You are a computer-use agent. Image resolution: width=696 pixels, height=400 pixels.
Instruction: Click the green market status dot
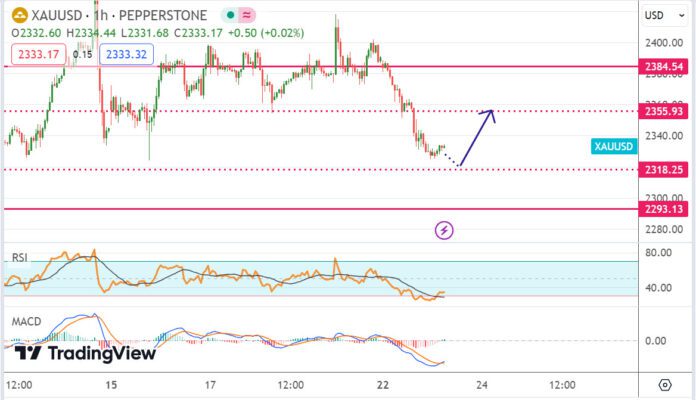coord(229,17)
